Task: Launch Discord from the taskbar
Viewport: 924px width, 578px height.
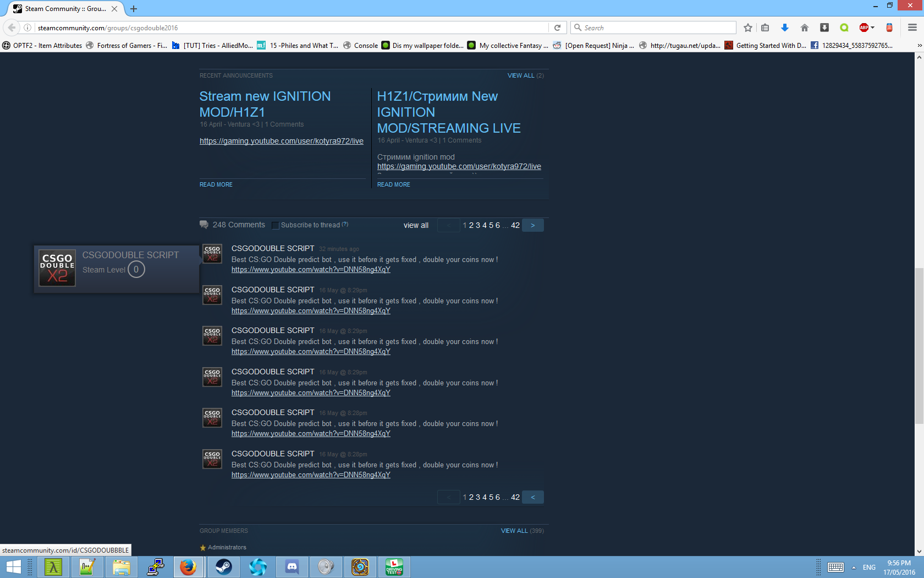Action: pyautogui.click(x=292, y=566)
